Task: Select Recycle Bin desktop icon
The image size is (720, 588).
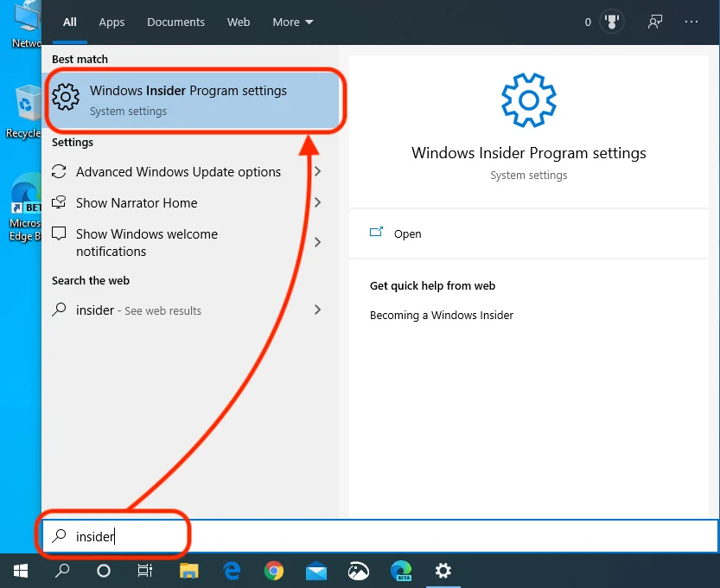Action: pyautogui.click(x=24, y=112)
